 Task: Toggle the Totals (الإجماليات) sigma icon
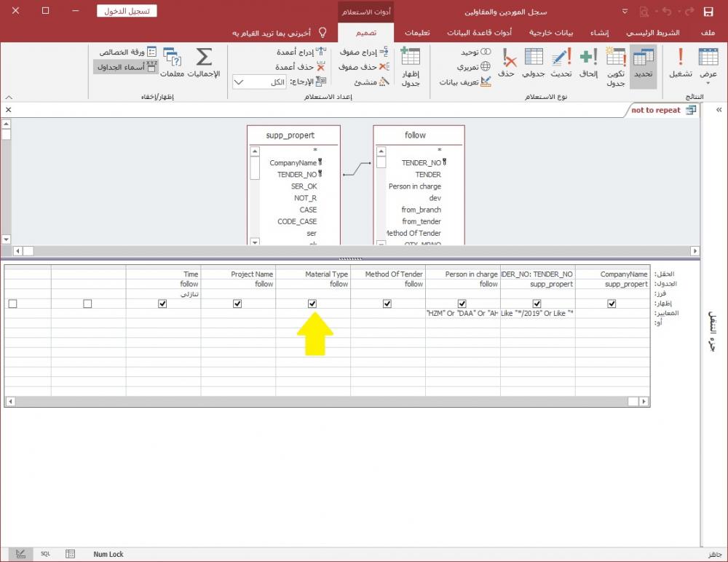coord(205,64)
